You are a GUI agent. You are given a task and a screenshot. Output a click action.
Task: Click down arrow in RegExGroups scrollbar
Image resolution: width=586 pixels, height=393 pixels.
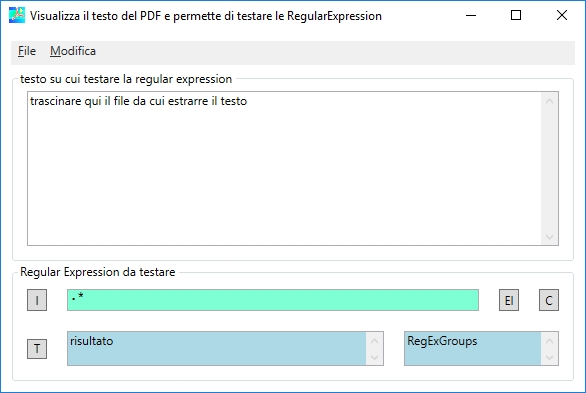pos(549,357)
